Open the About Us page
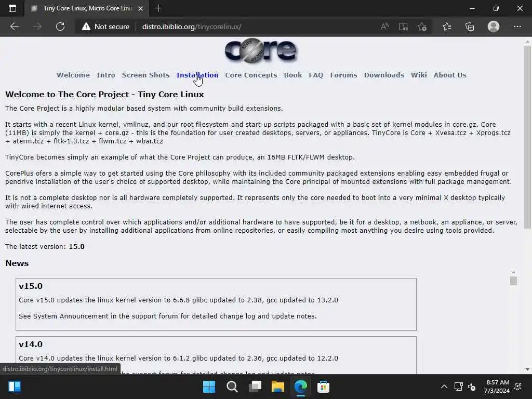Viewport: 532px width, 399px height. [x=450, y=75]
